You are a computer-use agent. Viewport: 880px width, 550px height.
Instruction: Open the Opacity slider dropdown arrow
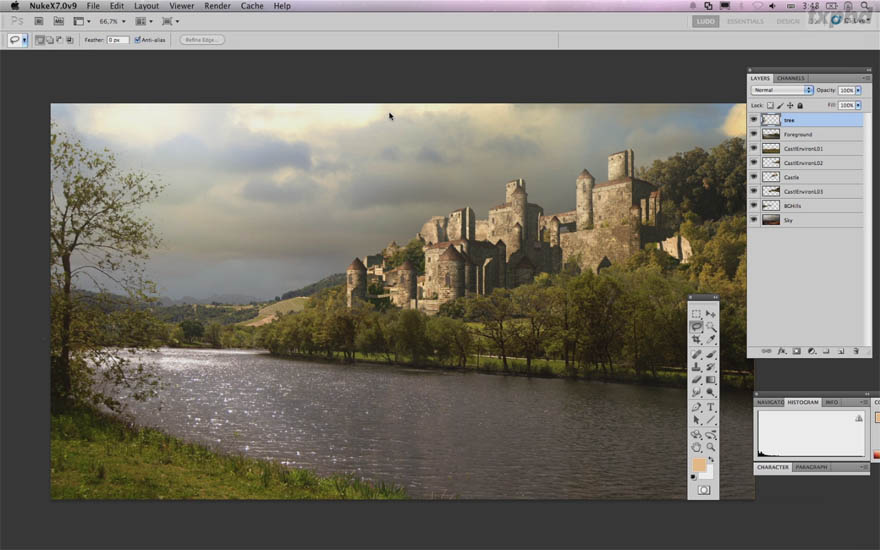tap(858, 90)
